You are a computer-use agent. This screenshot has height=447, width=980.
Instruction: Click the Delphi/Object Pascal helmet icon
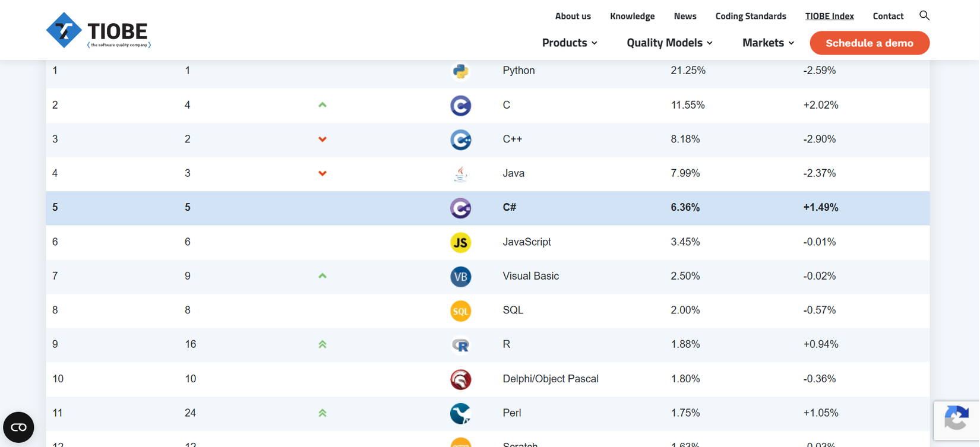click(460, 379)
